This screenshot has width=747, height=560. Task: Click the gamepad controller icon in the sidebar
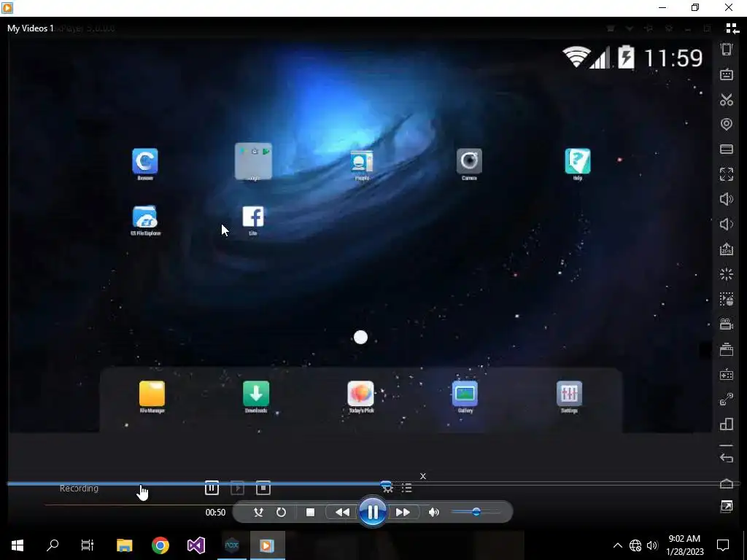pyautogui.click(x=726, y=374)
